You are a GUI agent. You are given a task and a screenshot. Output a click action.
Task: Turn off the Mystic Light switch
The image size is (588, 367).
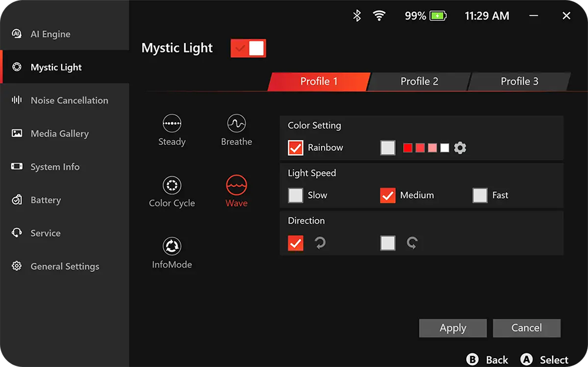point(248,48)
